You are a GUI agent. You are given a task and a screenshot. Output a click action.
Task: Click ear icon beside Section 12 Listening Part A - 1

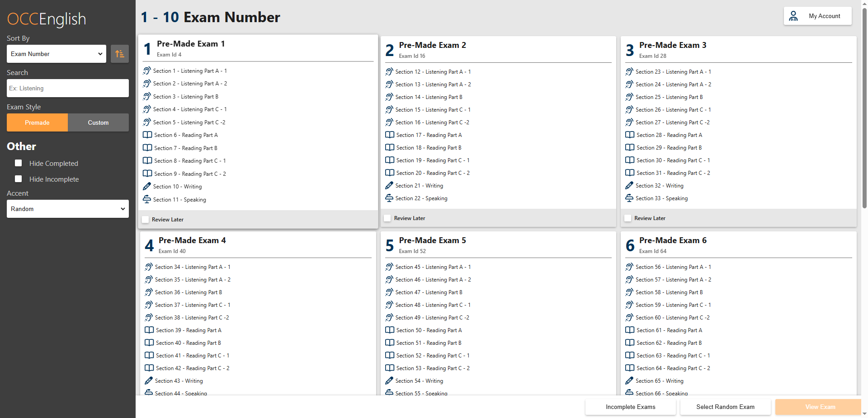click(389, 72)
